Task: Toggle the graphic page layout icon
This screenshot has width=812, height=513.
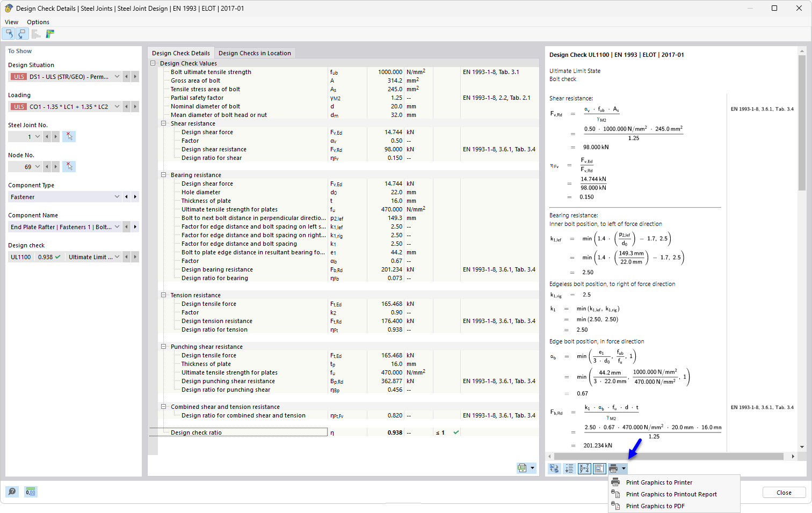Action: pos(599,468)
